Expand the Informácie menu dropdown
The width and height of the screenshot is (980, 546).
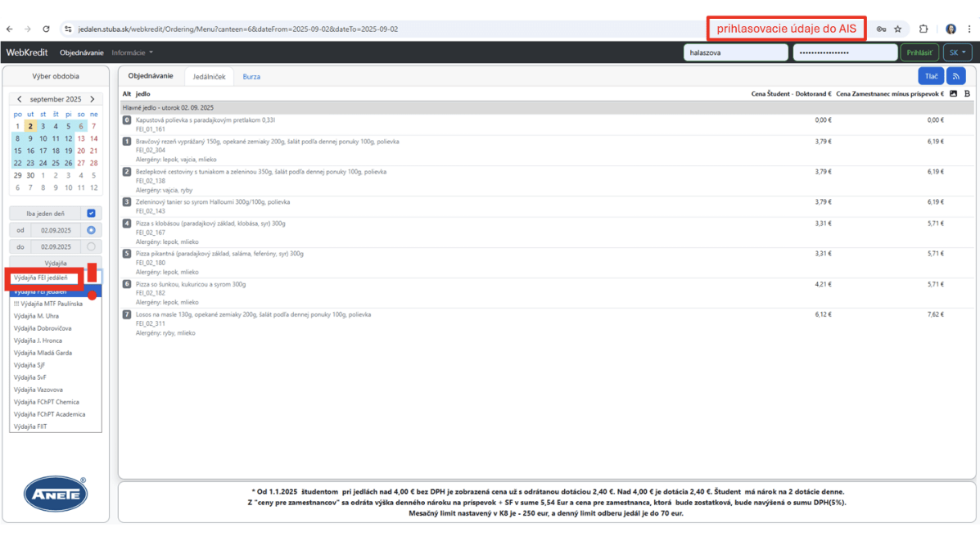click(132, 52)
